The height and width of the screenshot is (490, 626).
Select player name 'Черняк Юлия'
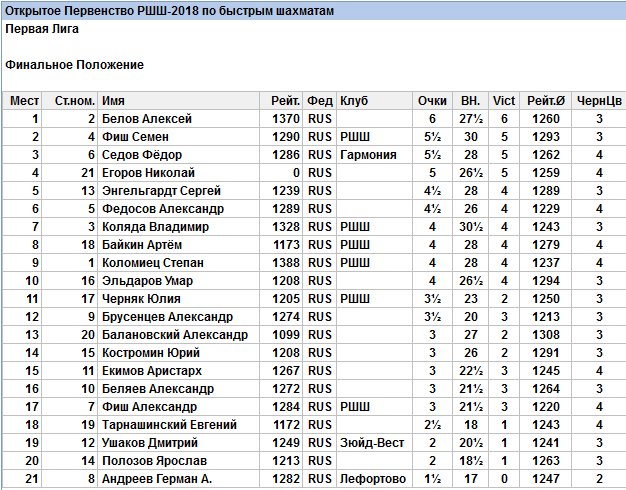click(141, 299)
